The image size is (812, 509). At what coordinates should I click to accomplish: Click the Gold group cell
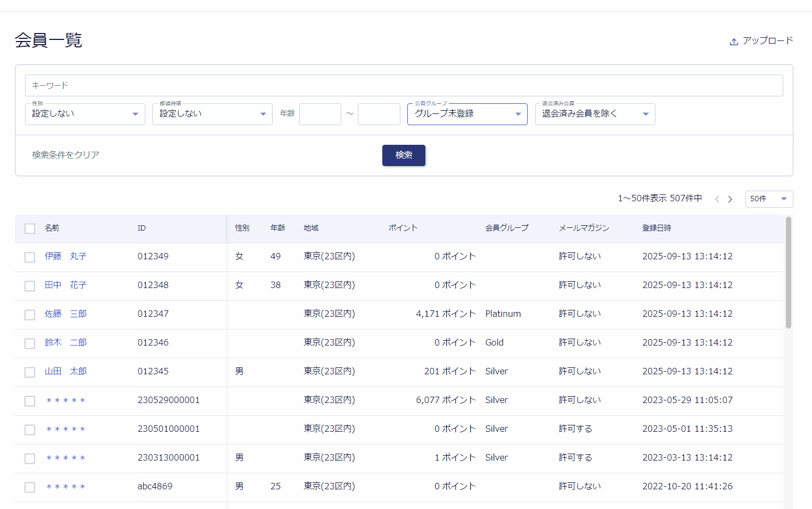(x=495, y=342)
